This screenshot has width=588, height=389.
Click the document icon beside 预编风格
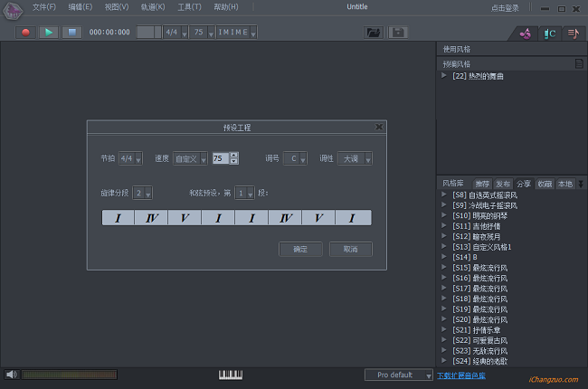(579, 64)
